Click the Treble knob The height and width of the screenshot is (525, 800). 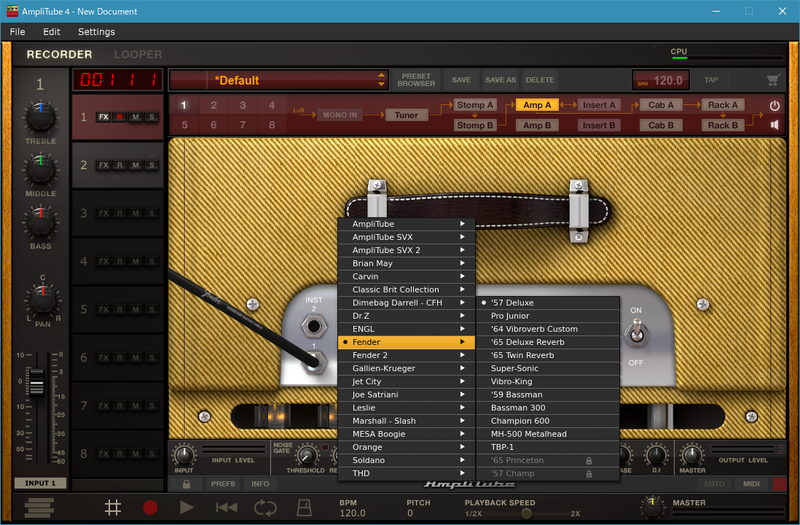click(x=40, y=117)
